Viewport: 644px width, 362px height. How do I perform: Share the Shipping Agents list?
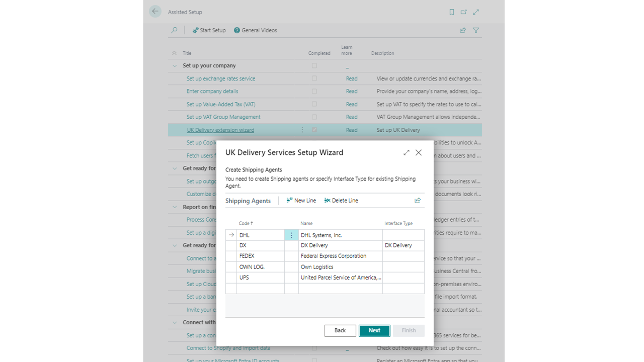pos(417,200)
